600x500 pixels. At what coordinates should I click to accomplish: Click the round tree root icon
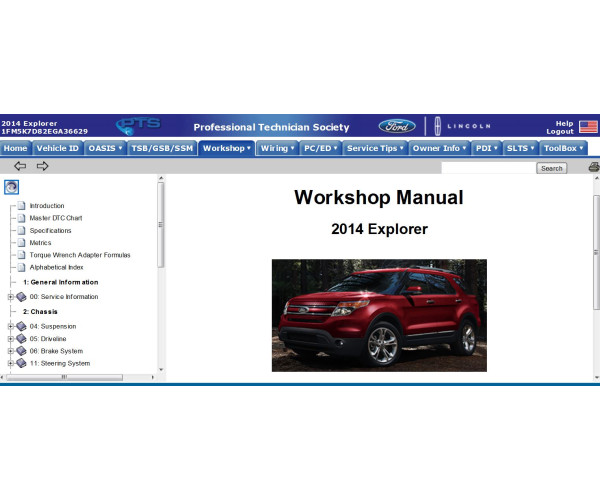[x=11, y=187]
